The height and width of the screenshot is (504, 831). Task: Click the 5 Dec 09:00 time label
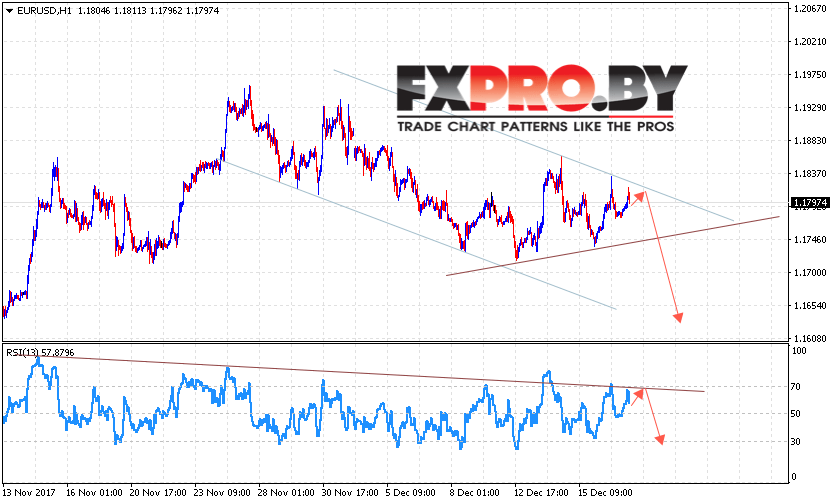411,493
